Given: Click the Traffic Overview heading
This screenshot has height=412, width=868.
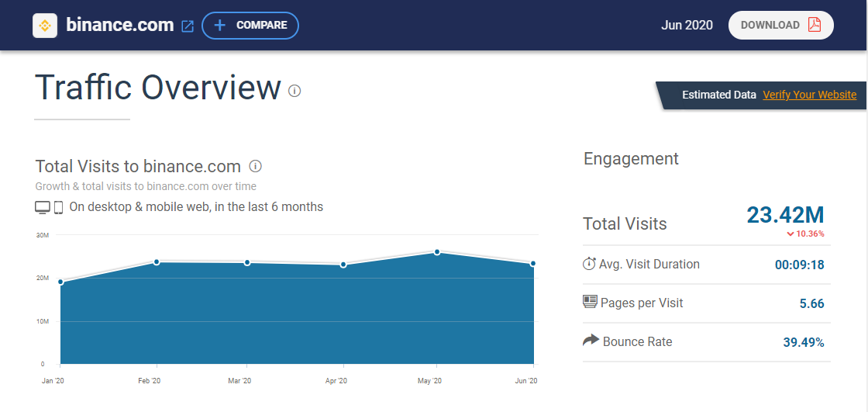Looking at the screenshot, I should (158, 88).
